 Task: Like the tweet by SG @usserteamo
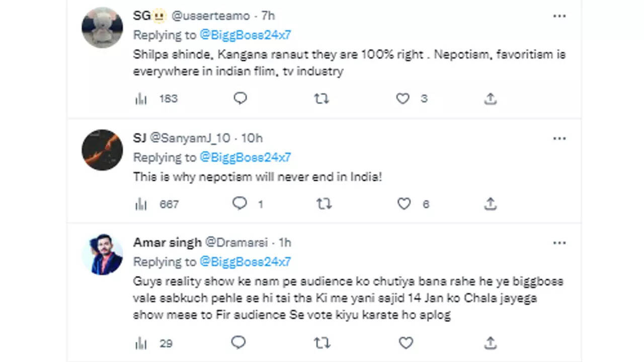pos(403,99)
